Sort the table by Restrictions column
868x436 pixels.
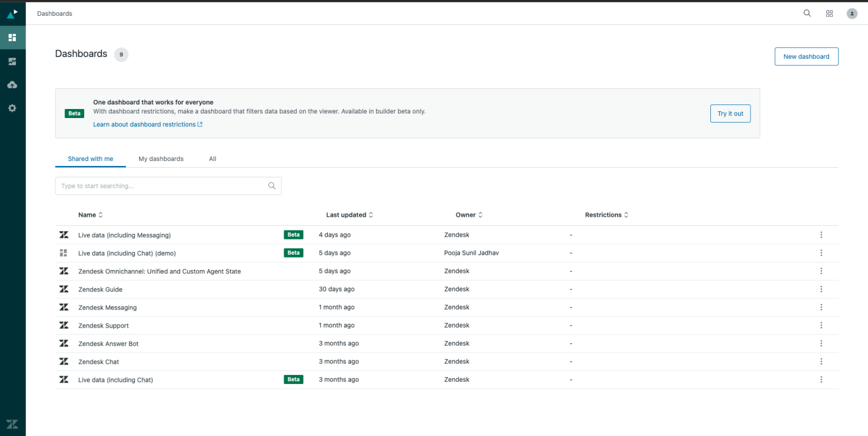click(x=607, y=215)
